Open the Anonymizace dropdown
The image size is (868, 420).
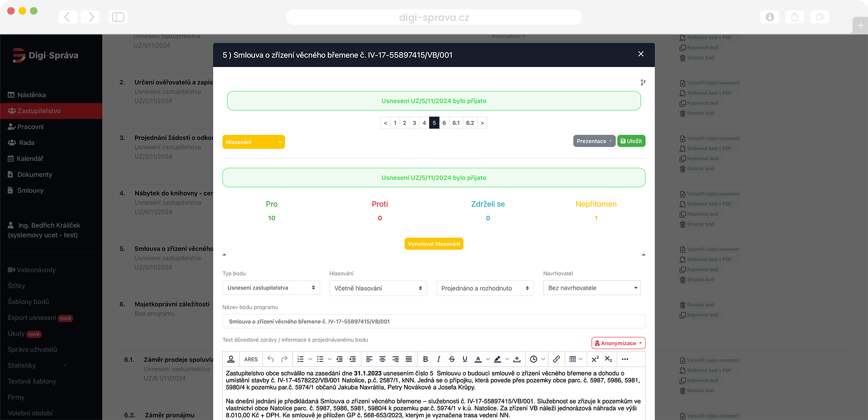[x=618, y=343]
